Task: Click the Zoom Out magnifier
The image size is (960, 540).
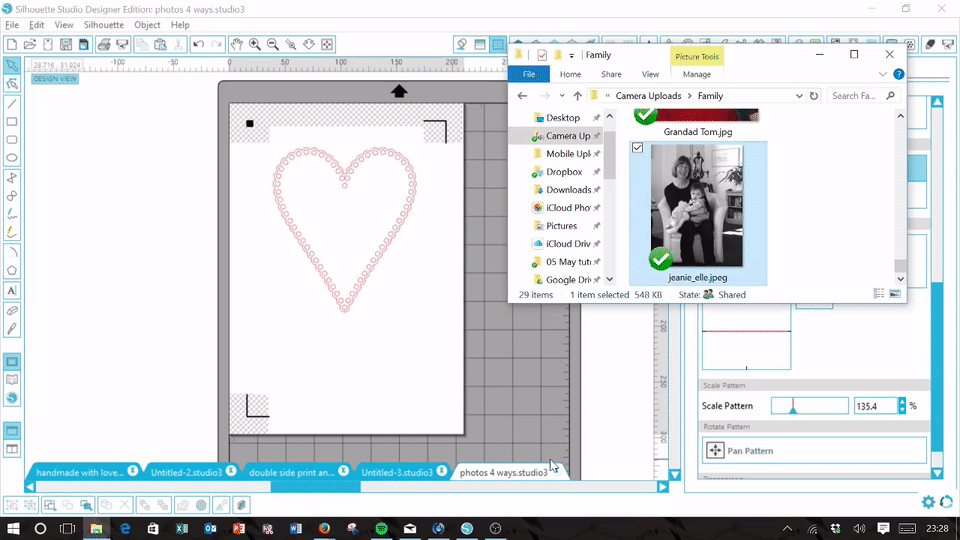Action: click(x=272, y=44)
